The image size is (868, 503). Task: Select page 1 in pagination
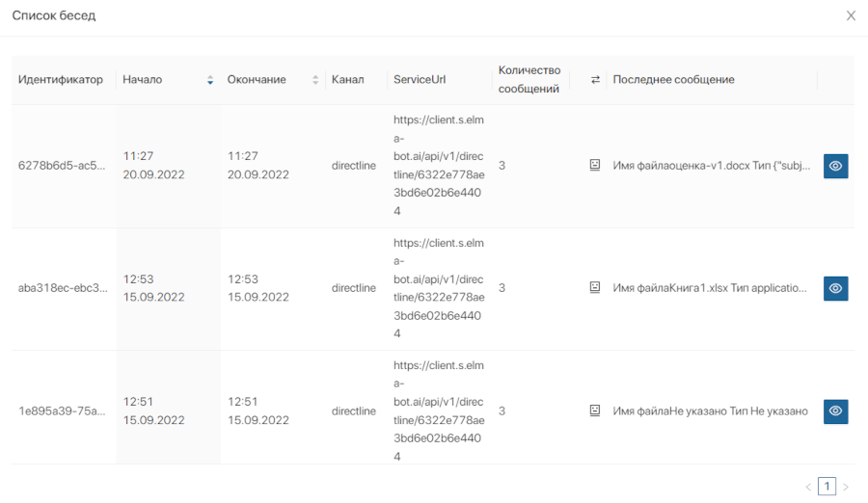coord(827,487)
